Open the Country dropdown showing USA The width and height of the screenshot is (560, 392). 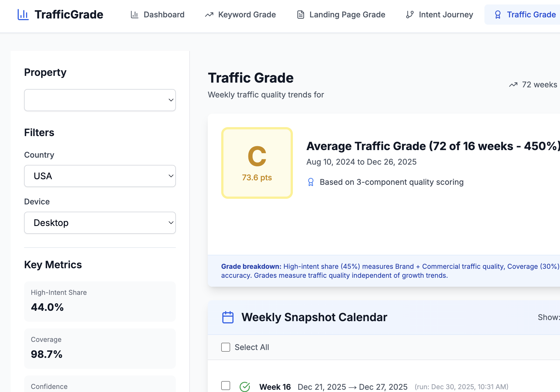click(x=100, y=176)
